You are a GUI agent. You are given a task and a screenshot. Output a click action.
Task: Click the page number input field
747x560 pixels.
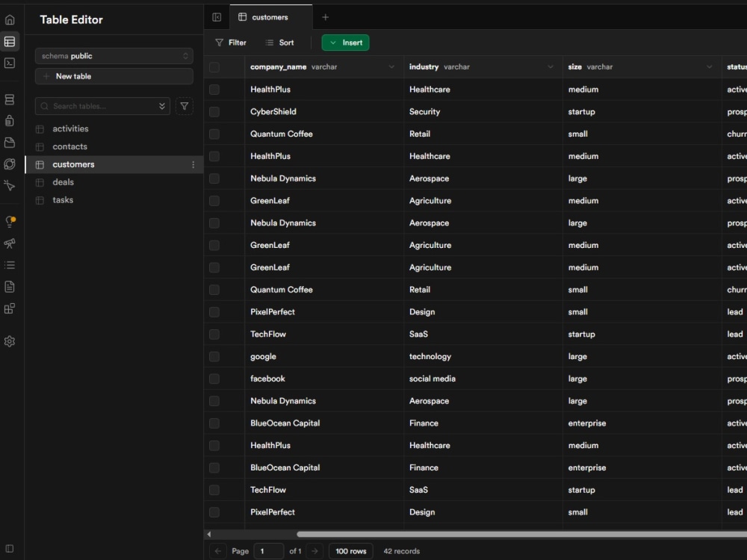click(269, 551)
